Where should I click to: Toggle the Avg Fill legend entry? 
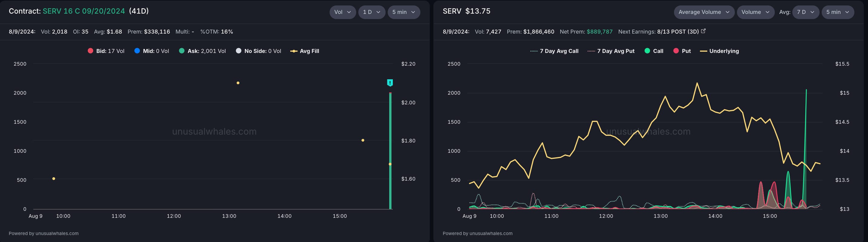coord(304,51)
